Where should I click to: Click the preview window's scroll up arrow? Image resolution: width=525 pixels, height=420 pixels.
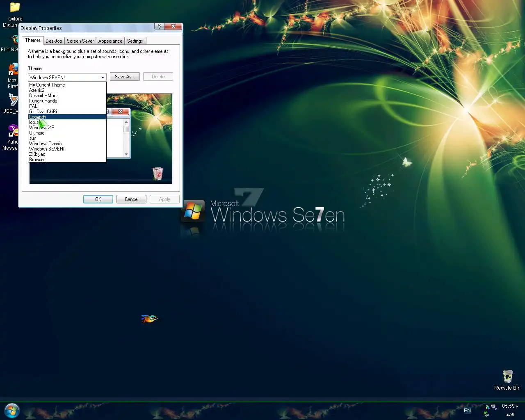[x=126, y=122]
